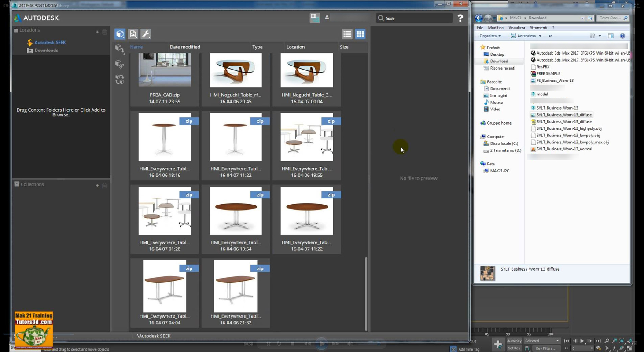Switch to list view layout
This screenshot has height=352, width=644.
(x=347, y=33)
